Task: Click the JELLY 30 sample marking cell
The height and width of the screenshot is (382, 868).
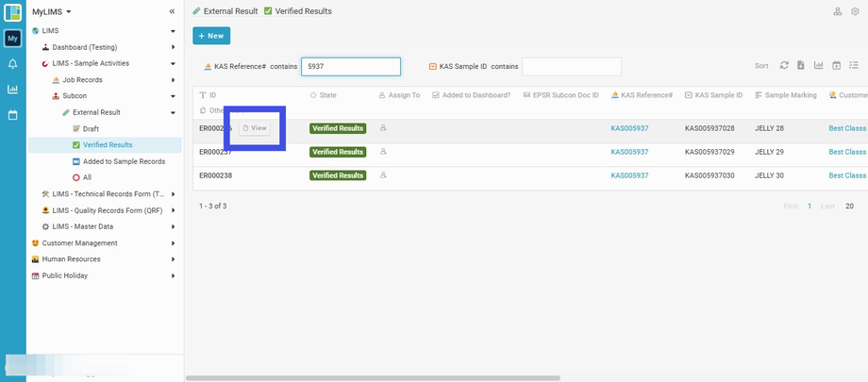Action: [x=770, y=174]
